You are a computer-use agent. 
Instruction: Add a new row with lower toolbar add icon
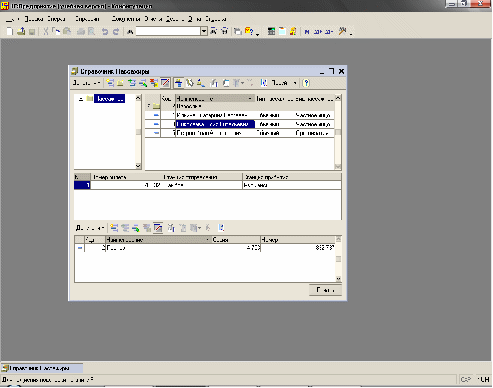tap(114, 228)
